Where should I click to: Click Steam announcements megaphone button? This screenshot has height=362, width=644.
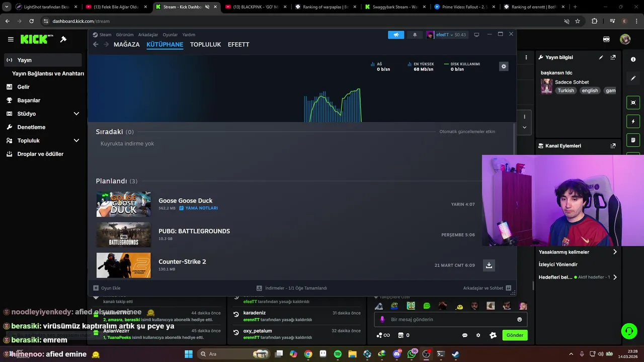point(396,35)
